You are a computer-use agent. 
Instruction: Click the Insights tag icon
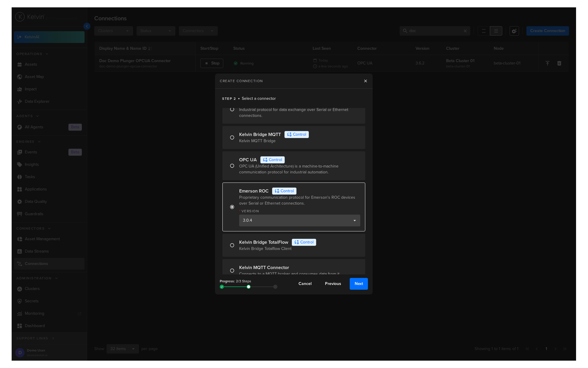click(x=20, y=165)
